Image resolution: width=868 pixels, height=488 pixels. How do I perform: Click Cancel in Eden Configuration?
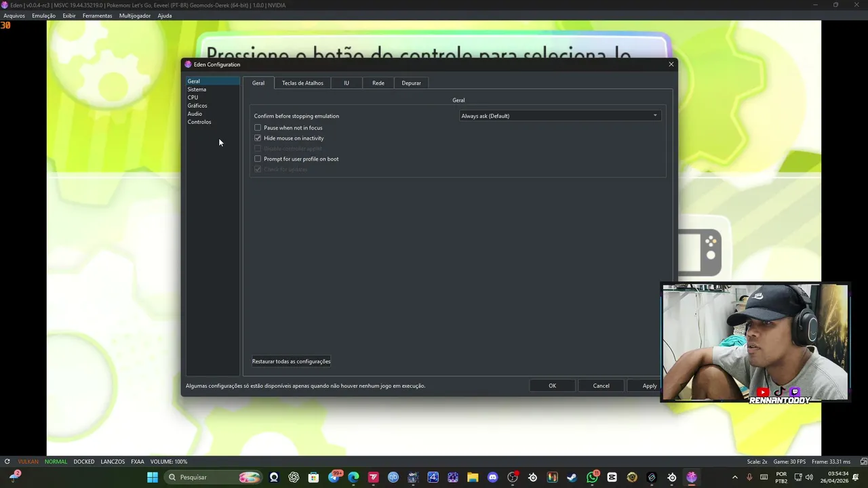click(x=601, y=386)
